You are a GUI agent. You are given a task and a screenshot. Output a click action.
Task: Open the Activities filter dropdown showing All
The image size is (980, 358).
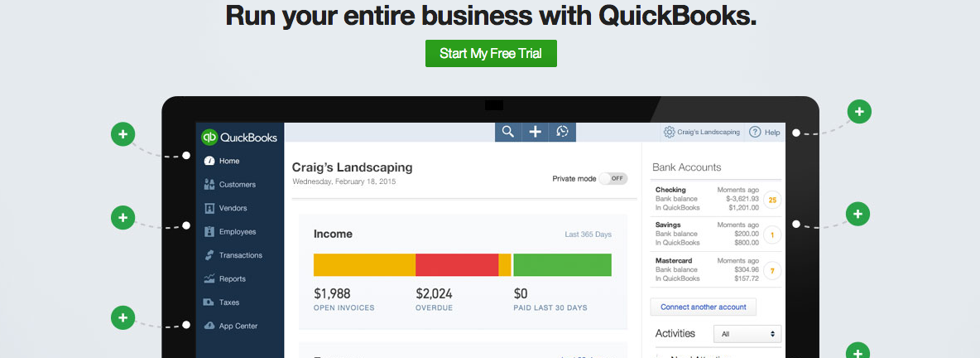747,334
